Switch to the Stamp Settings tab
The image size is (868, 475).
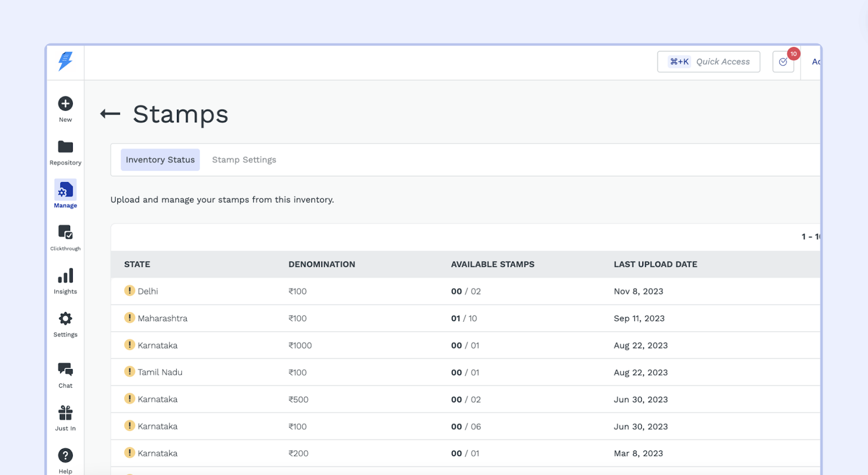244,160
